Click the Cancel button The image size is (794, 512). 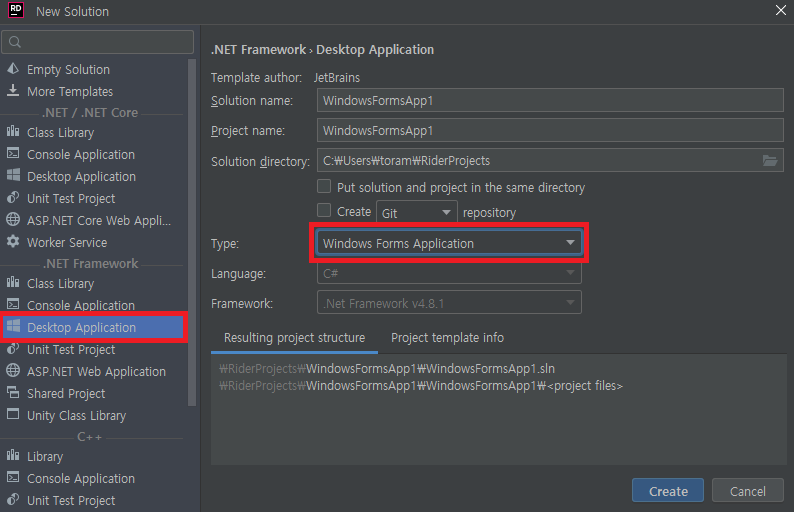click(747, 491)
